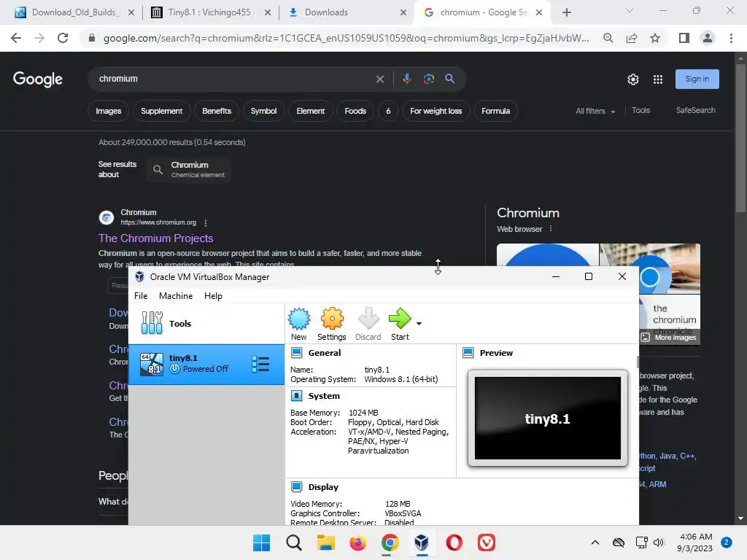Search by image with Google Lens

pos(428,79)
